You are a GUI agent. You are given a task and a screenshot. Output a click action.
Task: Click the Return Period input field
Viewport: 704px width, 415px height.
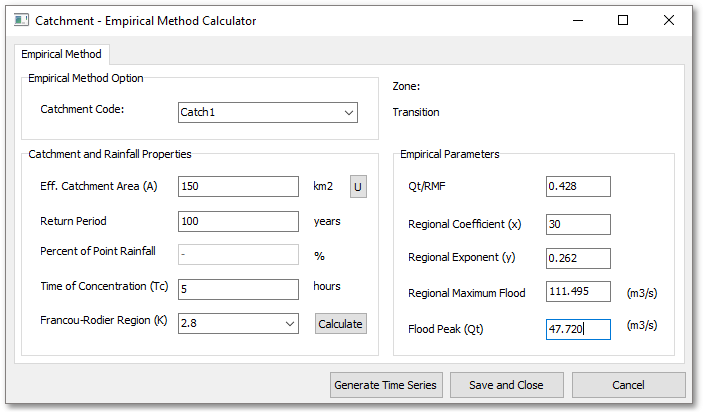tap(238, 221)
